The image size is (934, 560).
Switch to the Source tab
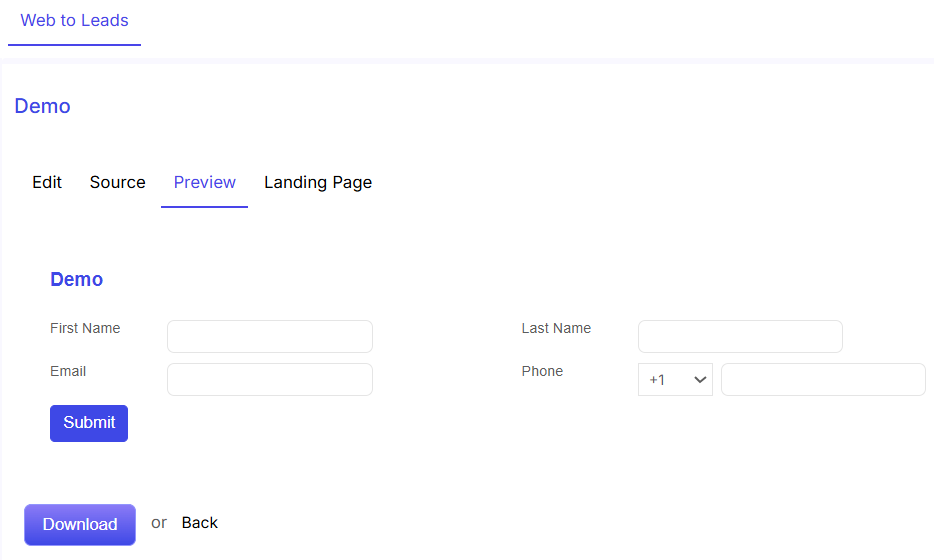[117, 182]
